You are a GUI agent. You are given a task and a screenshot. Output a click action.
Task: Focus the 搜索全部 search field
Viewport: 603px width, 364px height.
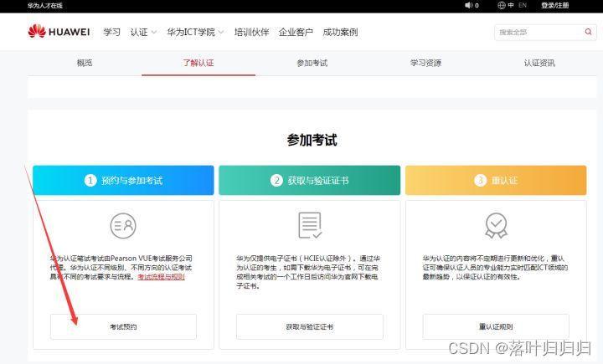point(545,33)
